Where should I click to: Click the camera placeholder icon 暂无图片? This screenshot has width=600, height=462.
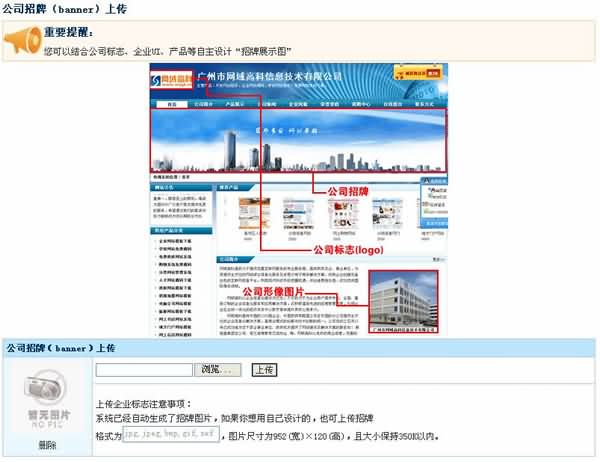tap(46, 393)
